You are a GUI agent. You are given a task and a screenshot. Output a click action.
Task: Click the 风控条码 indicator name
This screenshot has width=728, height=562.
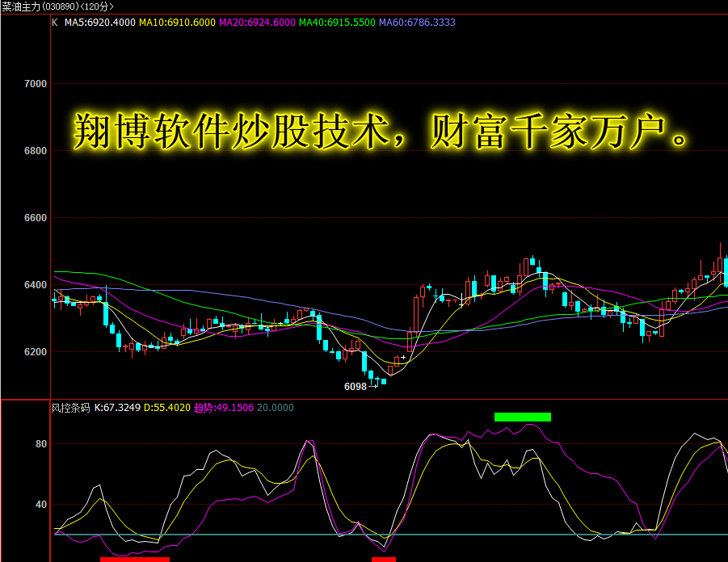coord(70,408)
